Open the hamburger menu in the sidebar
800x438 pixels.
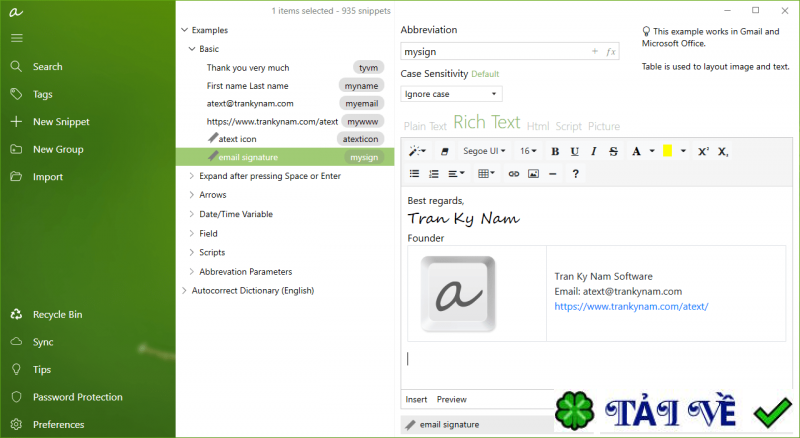[x=16, y=38]
